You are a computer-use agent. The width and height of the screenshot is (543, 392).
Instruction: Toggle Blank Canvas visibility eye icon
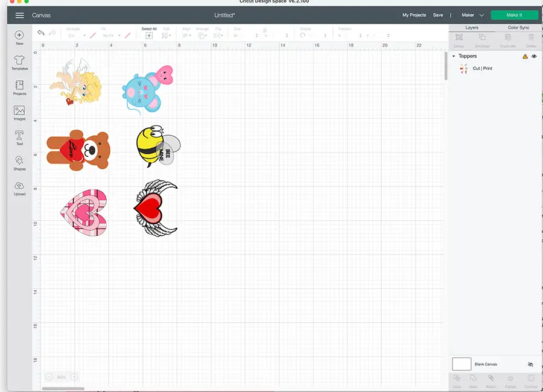point(530,364)
